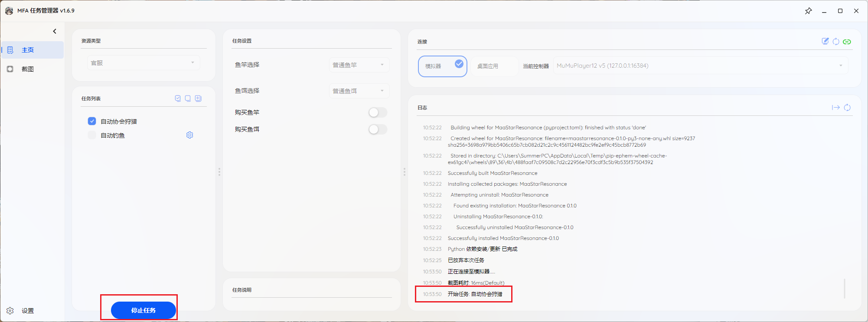Refresh the connection device list
The height and width of the screenshot is (322, 868).
[x=836, y=42]
